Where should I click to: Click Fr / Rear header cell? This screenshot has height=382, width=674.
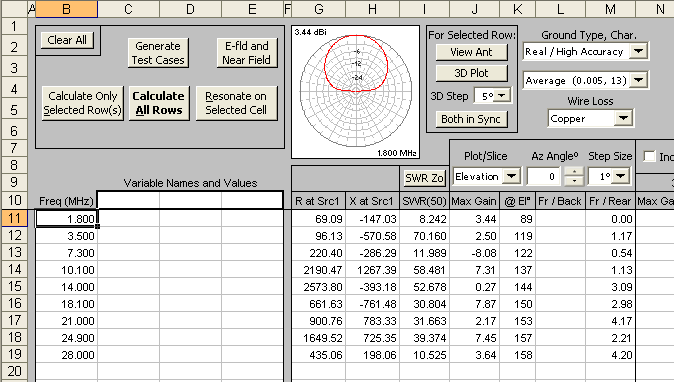pos(610,201)
